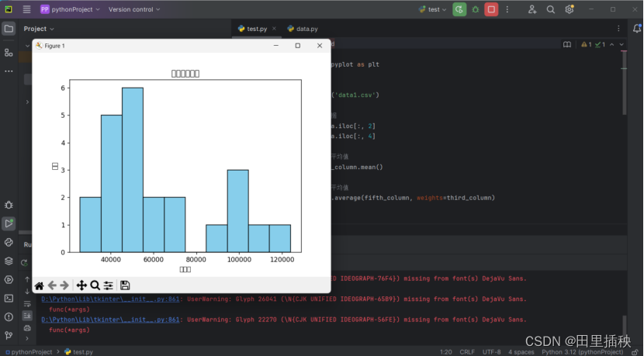The image size is (644, 356).
Task: Rerun the test configuration
Action: pos(459,9)
